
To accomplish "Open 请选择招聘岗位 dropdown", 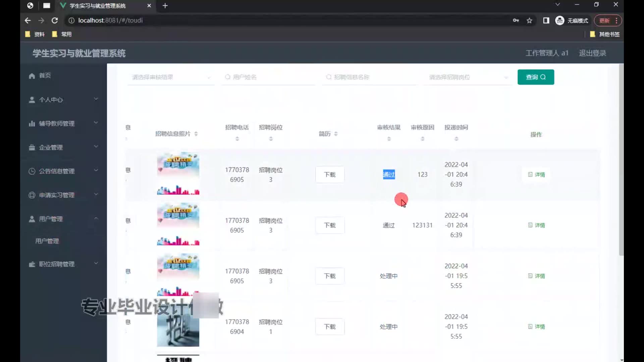I will click(x=467, y=77).
